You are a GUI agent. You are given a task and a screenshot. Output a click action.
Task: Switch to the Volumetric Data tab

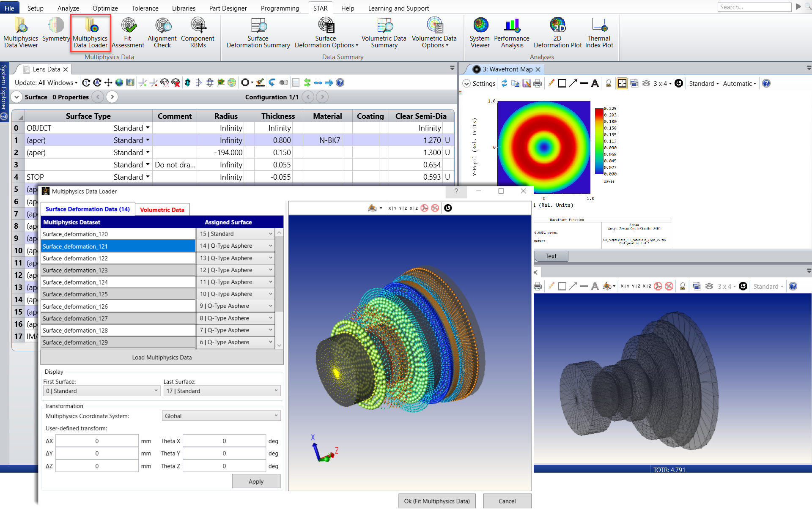tap(162, 209)
